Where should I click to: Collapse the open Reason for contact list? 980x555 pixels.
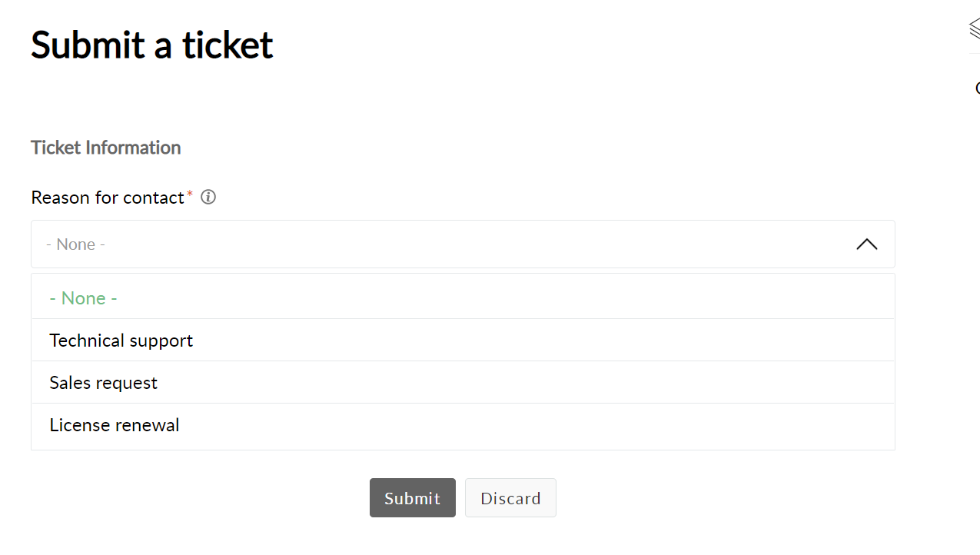pos(866,244)
